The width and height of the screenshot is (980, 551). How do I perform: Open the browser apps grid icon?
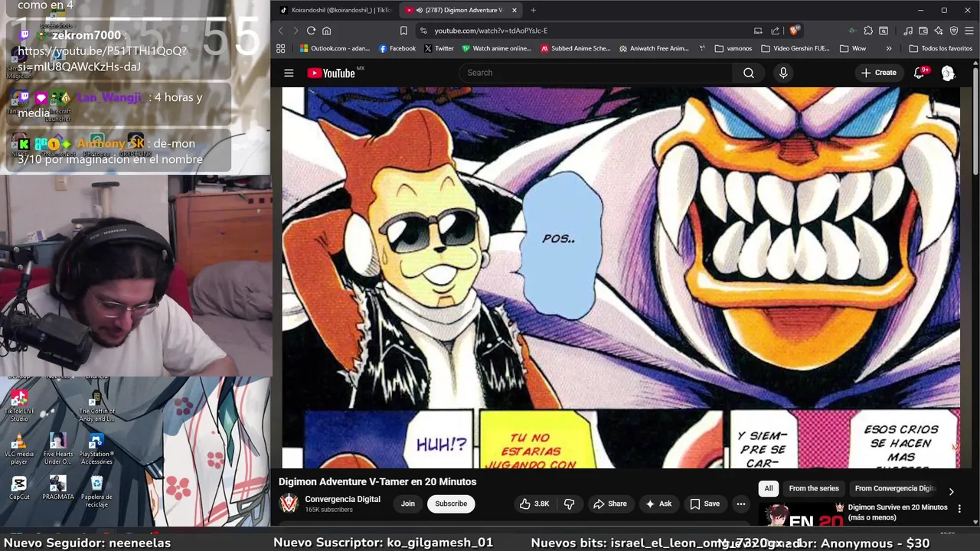coord(281,48)
